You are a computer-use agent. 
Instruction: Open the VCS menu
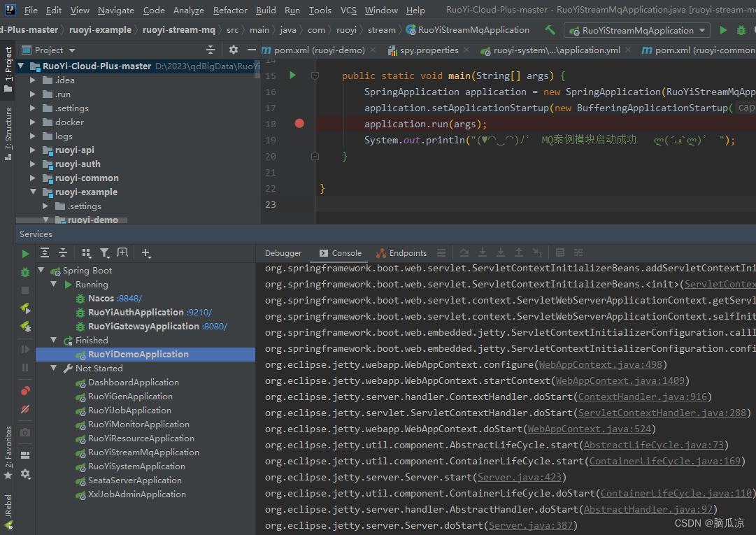tap(348, 10)
